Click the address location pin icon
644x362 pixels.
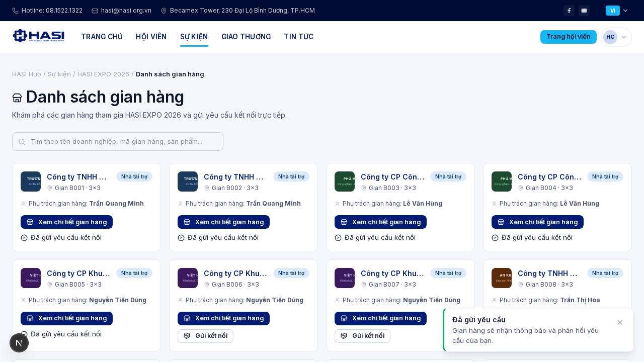click(164, 11)
